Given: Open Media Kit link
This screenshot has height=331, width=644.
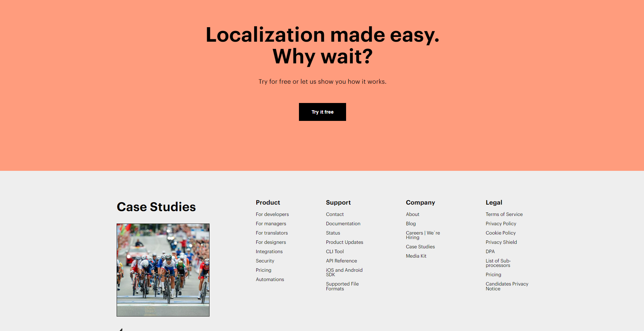Looking at the screenshot, I should pyautogui.click(x=416, y=256).
